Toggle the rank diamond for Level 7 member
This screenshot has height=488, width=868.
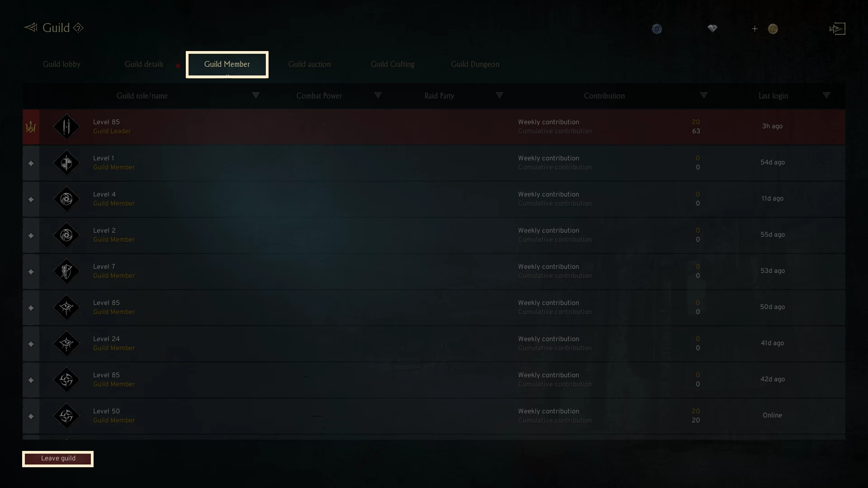point(31,272)
